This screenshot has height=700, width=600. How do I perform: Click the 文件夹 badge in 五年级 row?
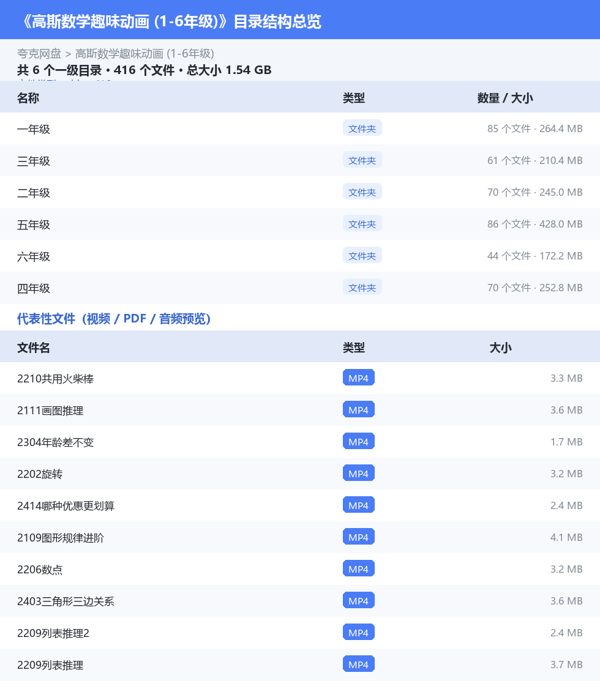[x=362, y=224]
